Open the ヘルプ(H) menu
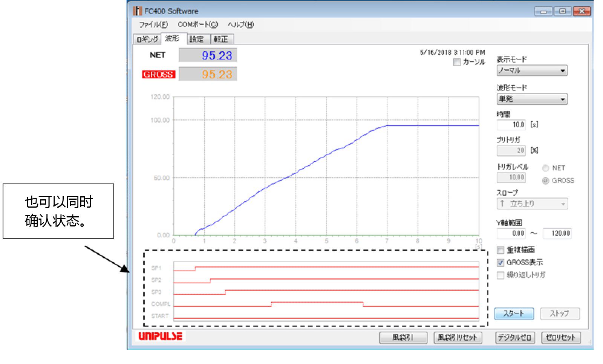 point(240,25)
